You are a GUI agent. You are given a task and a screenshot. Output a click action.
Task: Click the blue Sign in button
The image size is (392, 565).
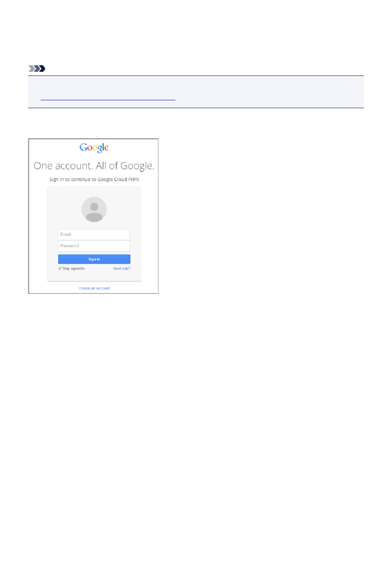tap(94, 259)
